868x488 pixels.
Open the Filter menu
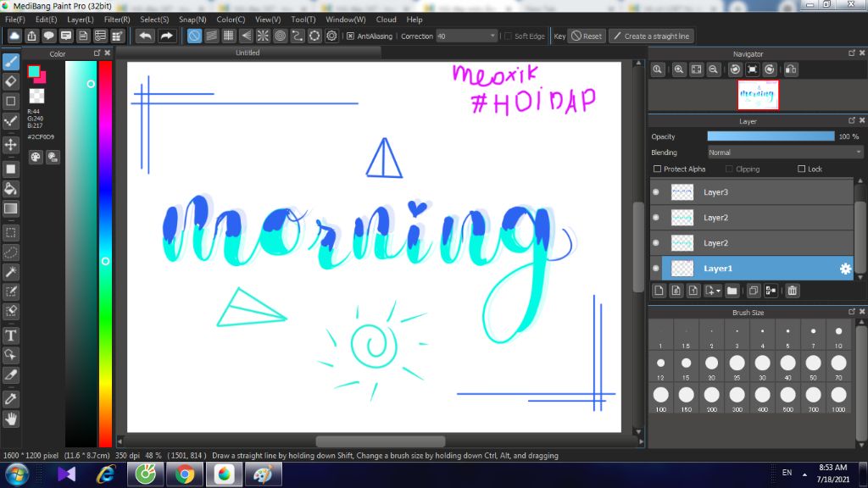117,19
